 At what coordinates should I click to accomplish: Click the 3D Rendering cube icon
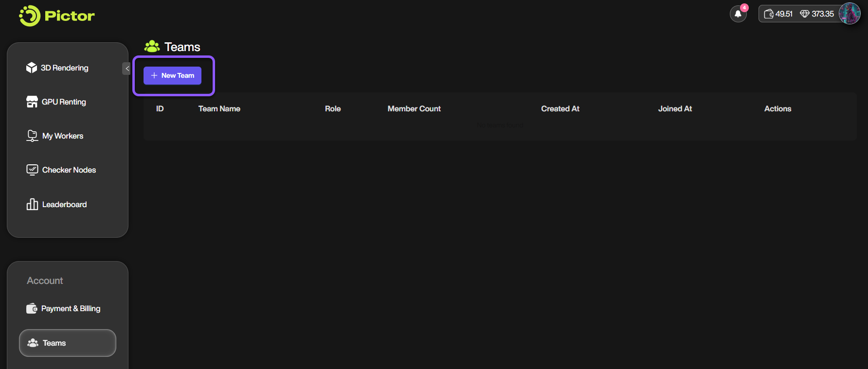pos(32,68)
